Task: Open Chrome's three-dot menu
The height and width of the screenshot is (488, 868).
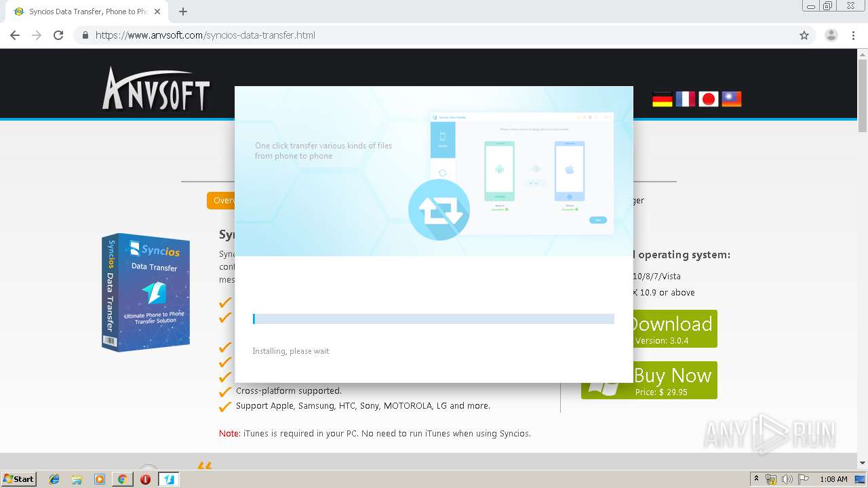Action: [x=853, y=35]
